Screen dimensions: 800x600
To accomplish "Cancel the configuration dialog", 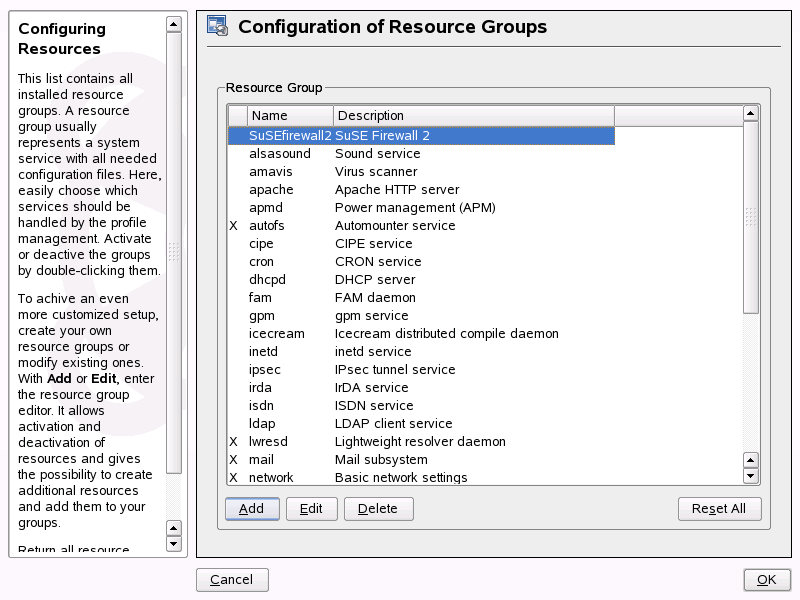I will coord(231,580).
